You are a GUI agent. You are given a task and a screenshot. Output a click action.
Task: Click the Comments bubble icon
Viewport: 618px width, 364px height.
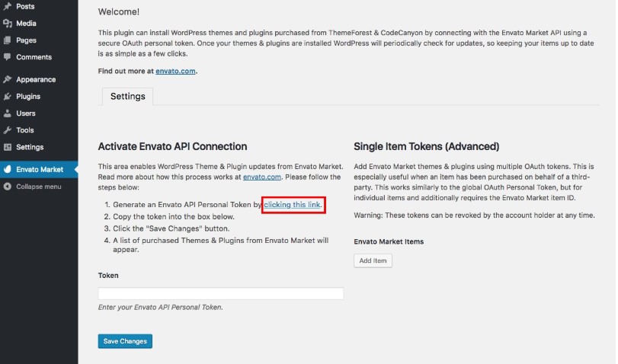pos(8,57)
